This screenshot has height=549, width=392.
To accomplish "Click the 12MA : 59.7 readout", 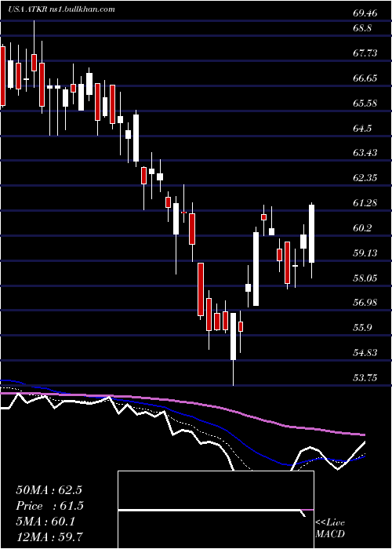I will (49, 536).
